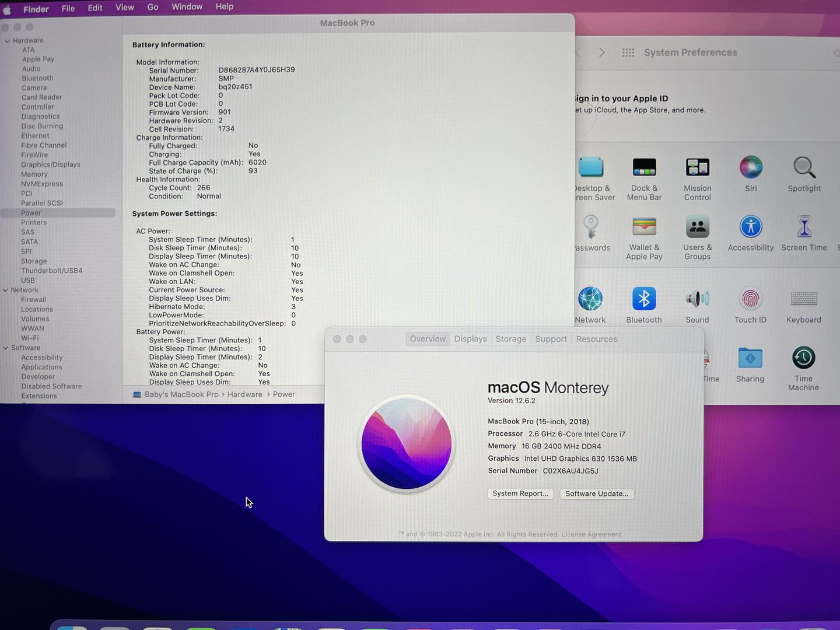
Task: Select Bluetooth in the Hardware list
Action: click(x=37, y=78)
